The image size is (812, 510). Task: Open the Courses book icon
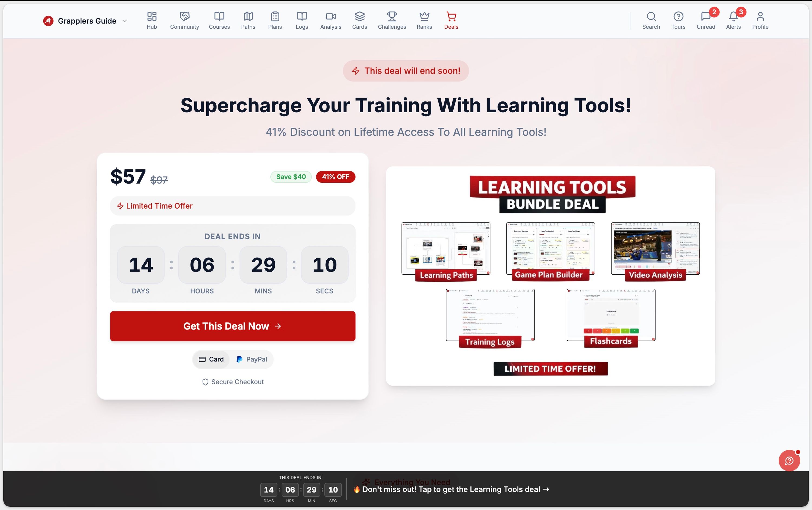[219, 16]
